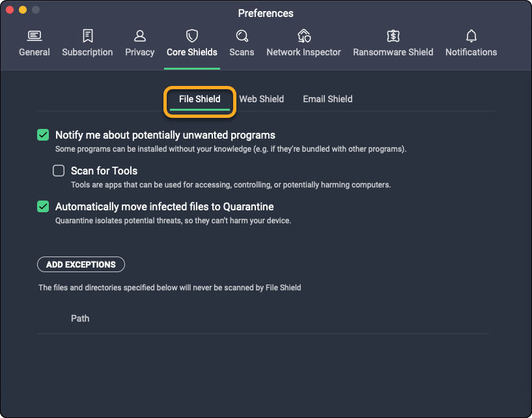
Task: Click the Notifications bell icon
Action: (x=471, y=36)
